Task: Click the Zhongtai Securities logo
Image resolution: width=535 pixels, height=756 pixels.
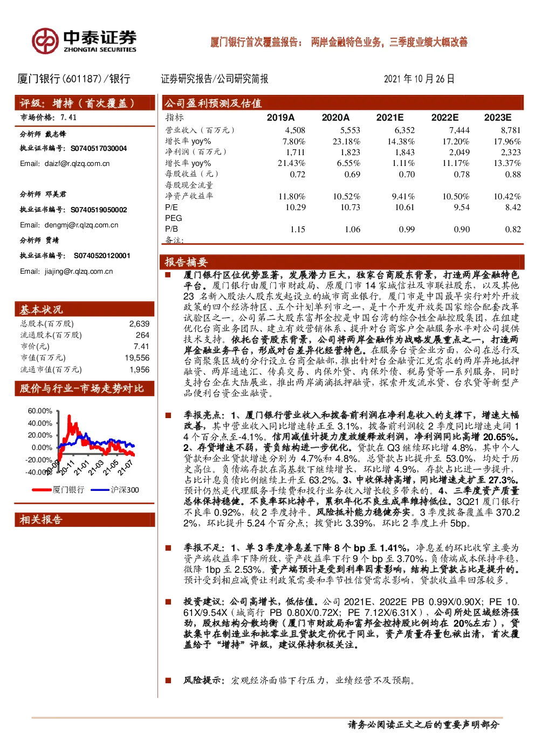Action: point(84,40)
